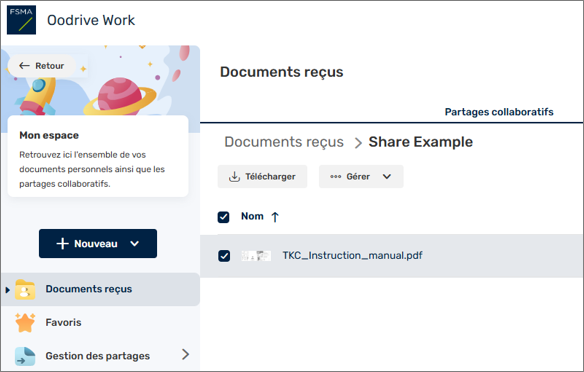Screen dimensions: 584x372
Task: Click the Share Example breadcrumb
Action: tap(420, 142)
